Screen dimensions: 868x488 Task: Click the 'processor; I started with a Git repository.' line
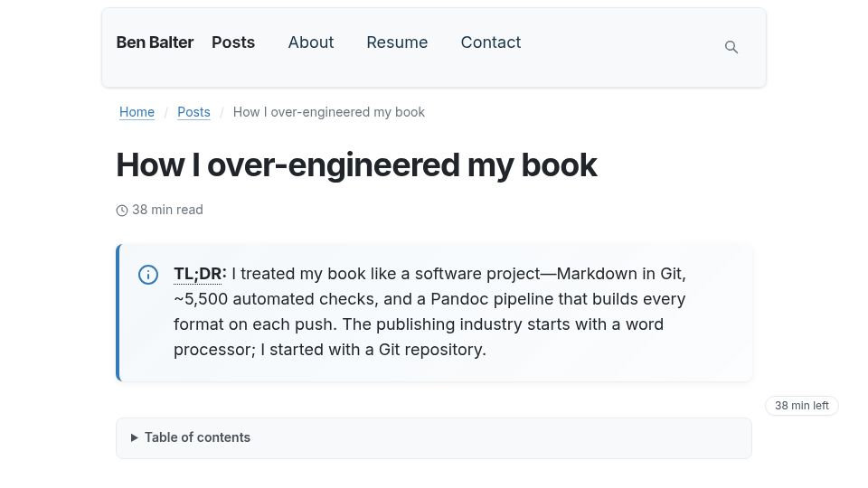click(329, 350)
